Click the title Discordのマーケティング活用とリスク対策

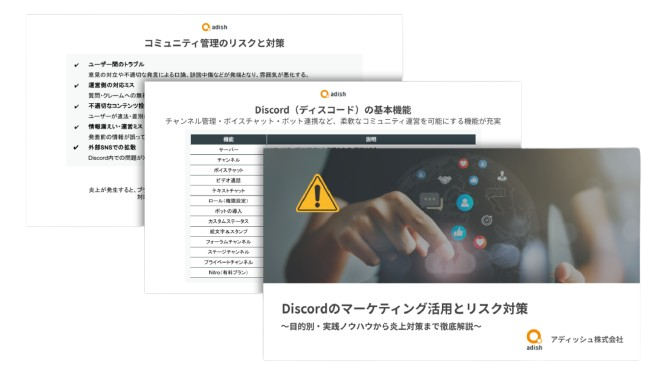[x=404, y=309]
